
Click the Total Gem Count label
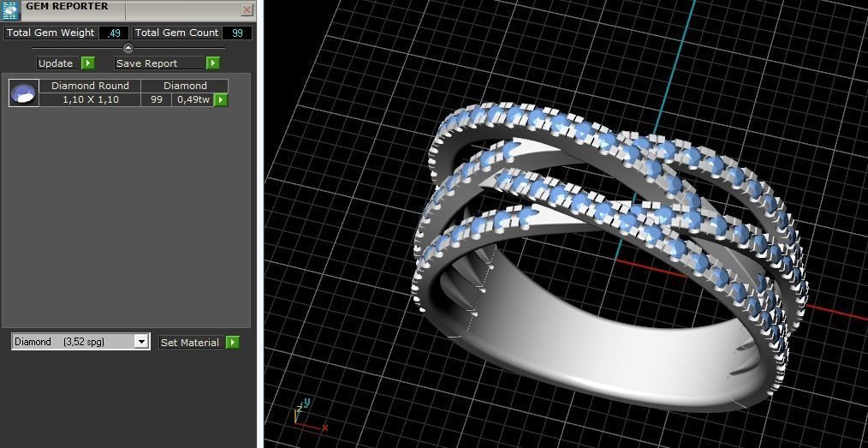point(177,33)
